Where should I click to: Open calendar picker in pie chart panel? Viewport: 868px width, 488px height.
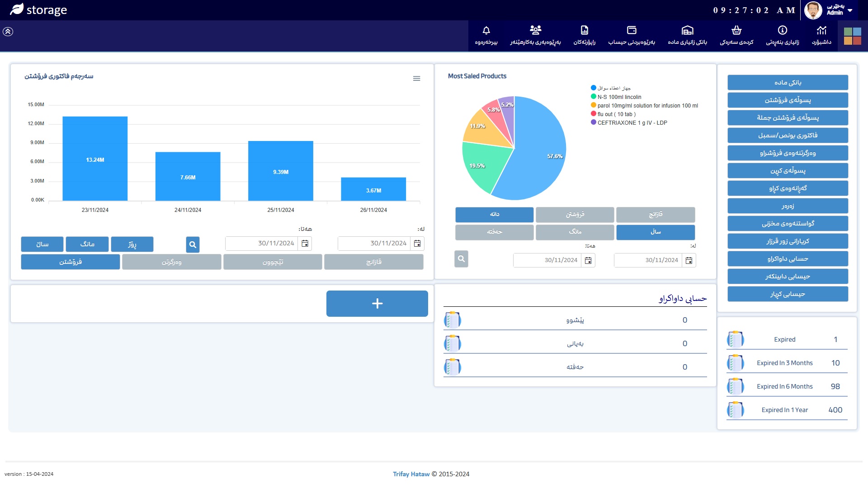pyautogui.click(x=689, y=260)
